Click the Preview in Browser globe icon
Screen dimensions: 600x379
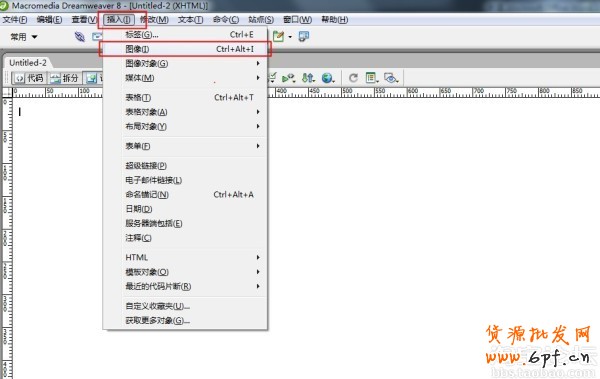point(328,78)
